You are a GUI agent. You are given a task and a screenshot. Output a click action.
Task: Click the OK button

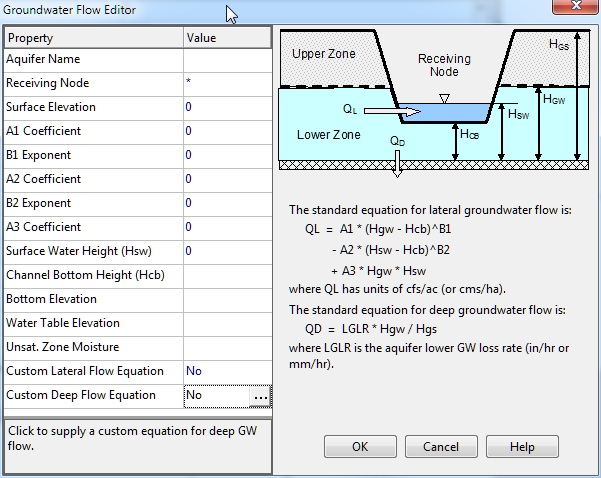pyautogui.click(x=360, y=447)
